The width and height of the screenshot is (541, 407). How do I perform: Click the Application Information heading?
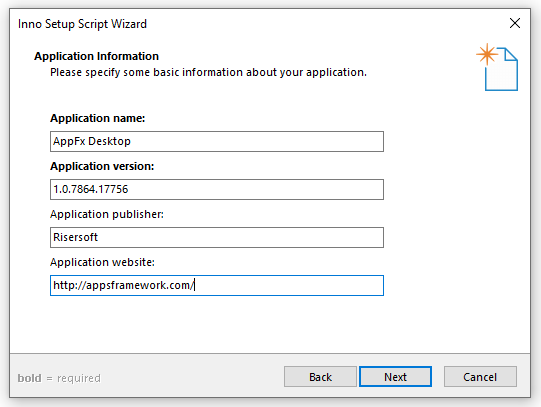pyautogui.click(x=96, y=56)
